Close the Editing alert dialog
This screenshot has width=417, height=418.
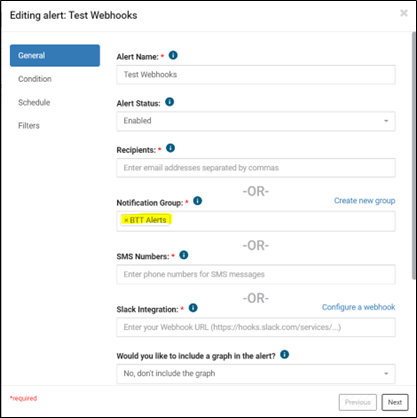tap(404, 13)
